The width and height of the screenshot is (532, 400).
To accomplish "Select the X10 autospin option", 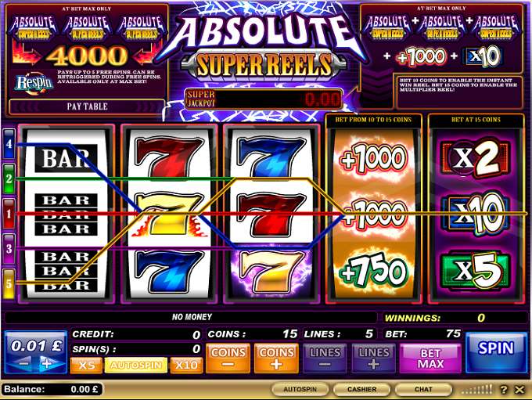I will (186, 365).
